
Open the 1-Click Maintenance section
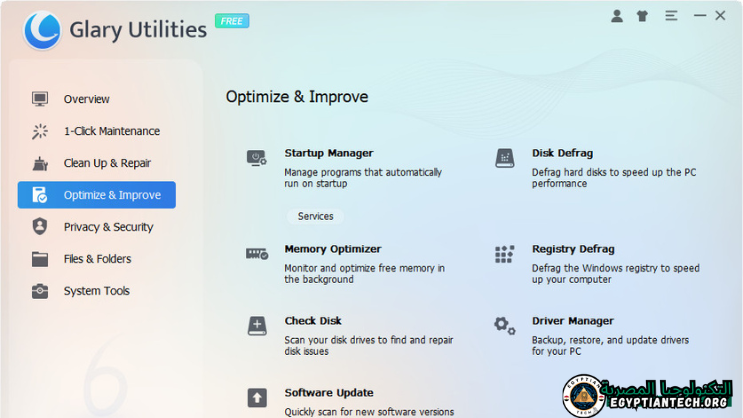point(111,131)
